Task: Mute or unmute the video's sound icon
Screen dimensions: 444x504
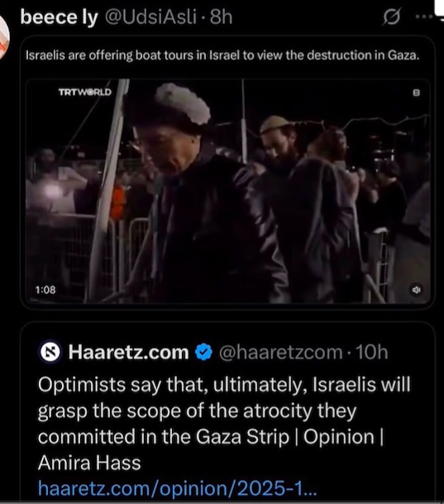Action: point(417,290)
